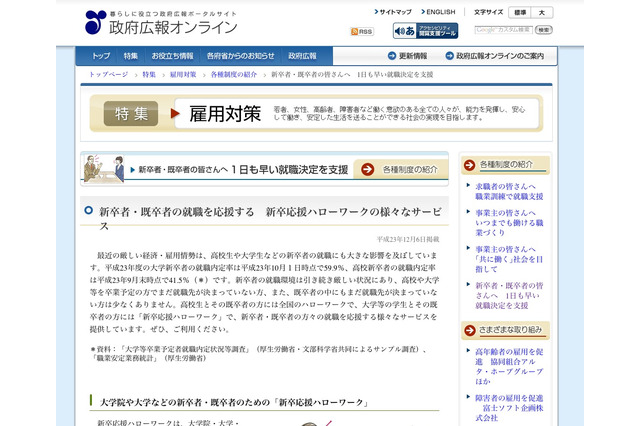Viewport: 640px width, 426px height.
Task: Click arrow icon beside 政府広報オンラインのご案内
Action: tap(449, 56)
